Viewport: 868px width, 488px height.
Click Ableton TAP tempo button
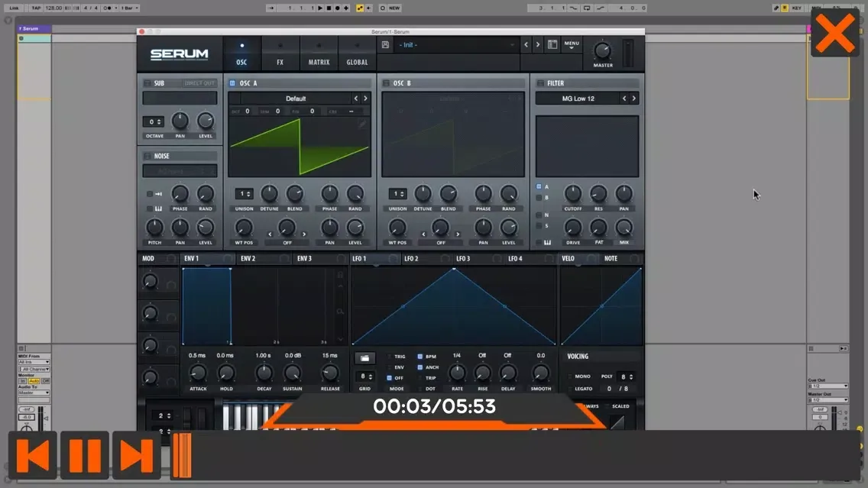pyautogui.click(x=36, y=8)
